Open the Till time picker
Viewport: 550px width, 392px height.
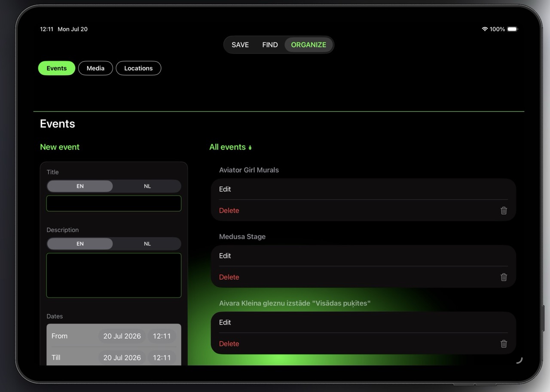(162, 358)
